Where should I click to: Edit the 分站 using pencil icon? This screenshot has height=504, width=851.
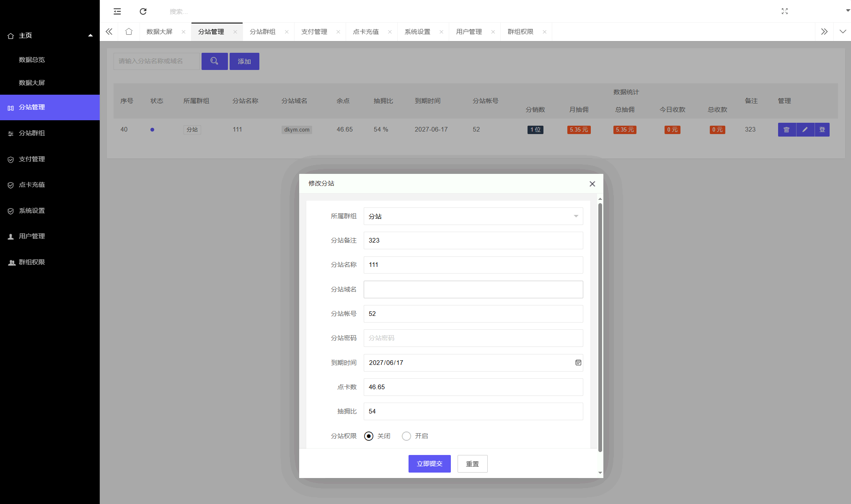804,129
